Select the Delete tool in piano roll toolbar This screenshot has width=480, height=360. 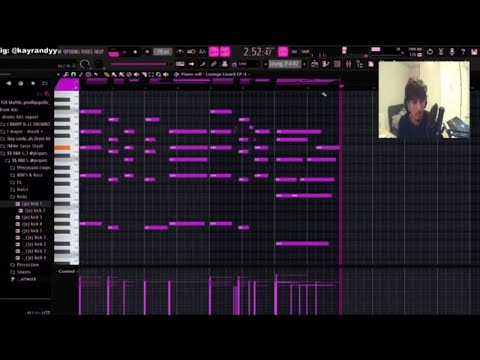pos(129,74)
